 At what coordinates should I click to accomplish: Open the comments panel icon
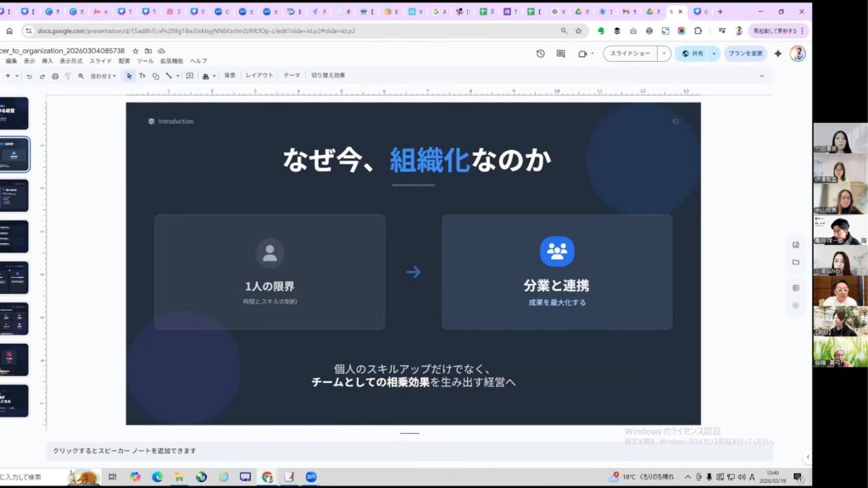[x=560, y=53]
